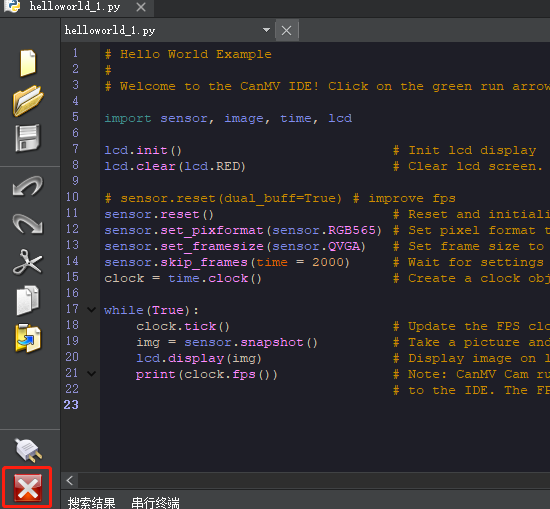Viewport: 550px width, 509px height.
Task: Save the file with the floppy disk icon
Action: pyautogui.click(x=28, y=138)
